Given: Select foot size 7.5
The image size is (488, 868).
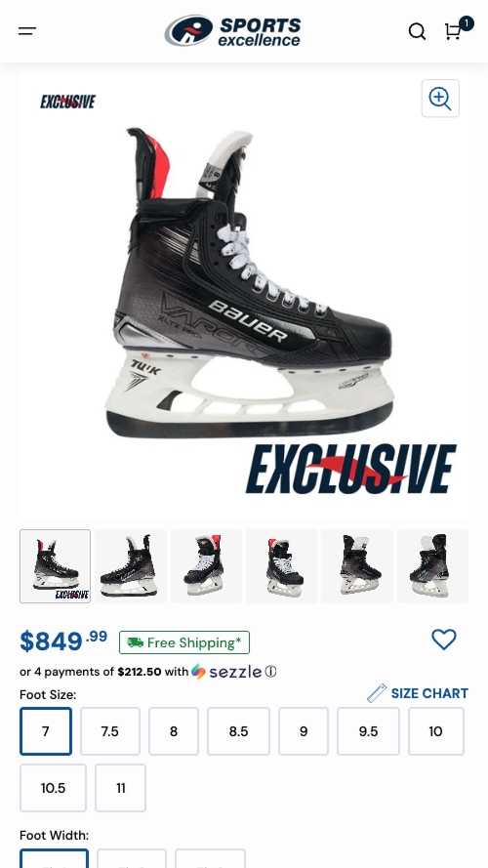Looking at the screenshot, I should [x=110, y=731].
